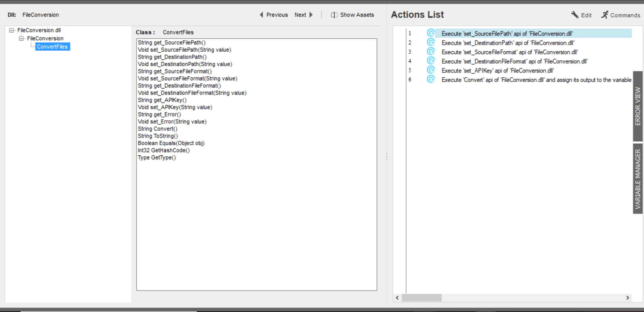This screenshot has width=644, height=312.
Task: Select ConvertFiles in the tree
Action: [53, 47]
